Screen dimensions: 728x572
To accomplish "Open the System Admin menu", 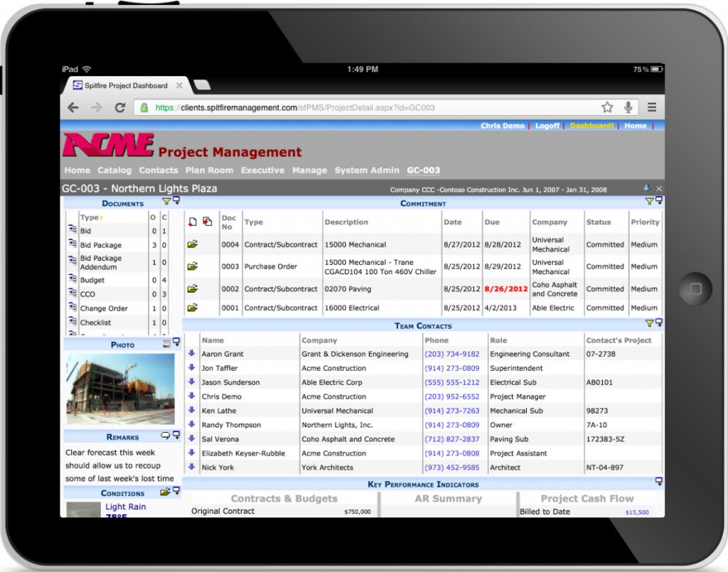I will 367,171.
